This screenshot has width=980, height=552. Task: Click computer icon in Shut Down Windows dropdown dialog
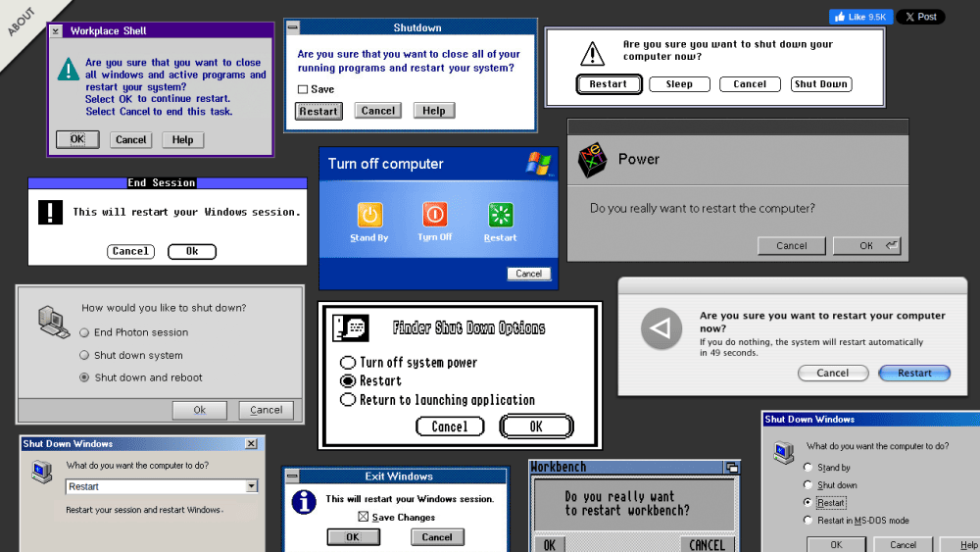[42, 472]
